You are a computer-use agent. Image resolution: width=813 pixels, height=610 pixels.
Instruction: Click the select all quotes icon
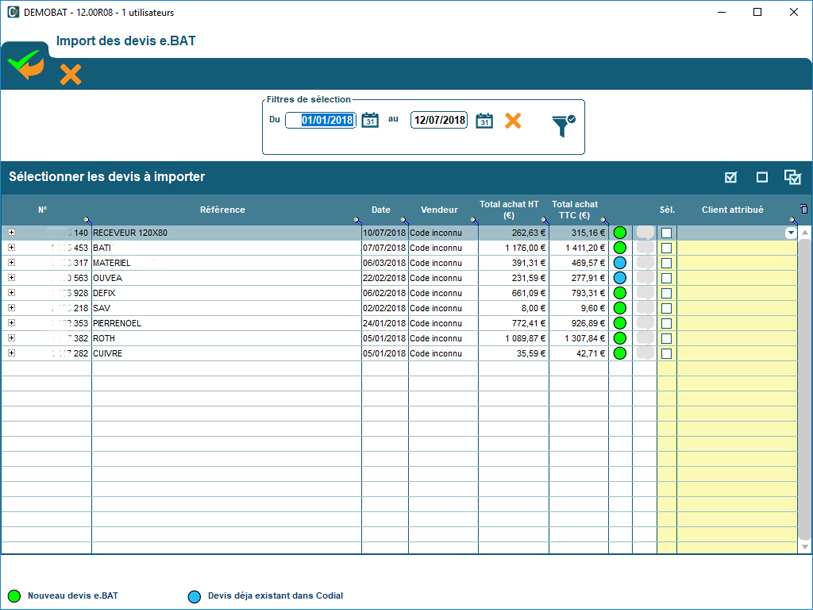pos(731,177)
